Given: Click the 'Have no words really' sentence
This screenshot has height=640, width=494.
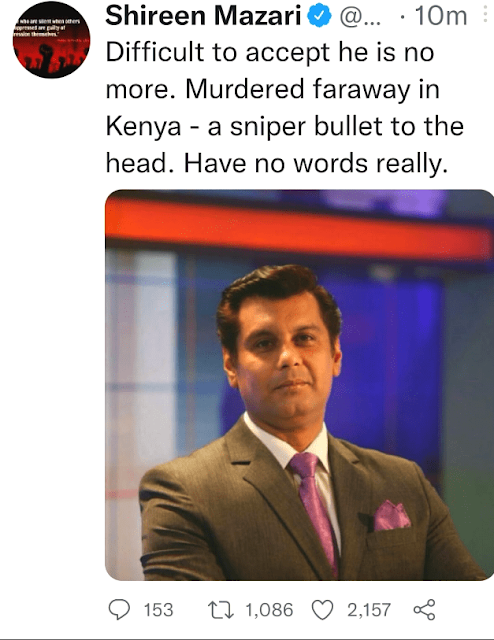Looking at the screenshot, I should pyautogui.click(x=316, y=164).
